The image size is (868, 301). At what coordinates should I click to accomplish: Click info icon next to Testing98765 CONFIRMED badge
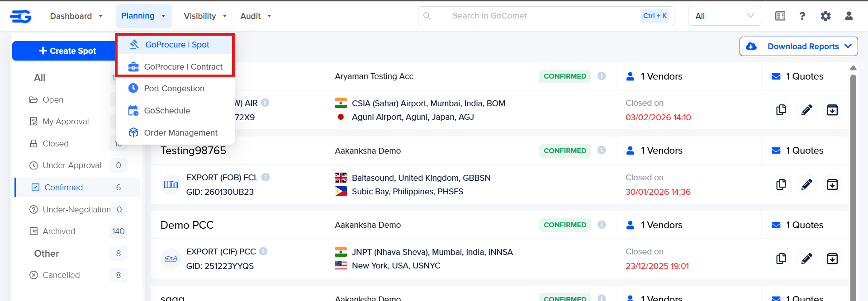[602, 150]
